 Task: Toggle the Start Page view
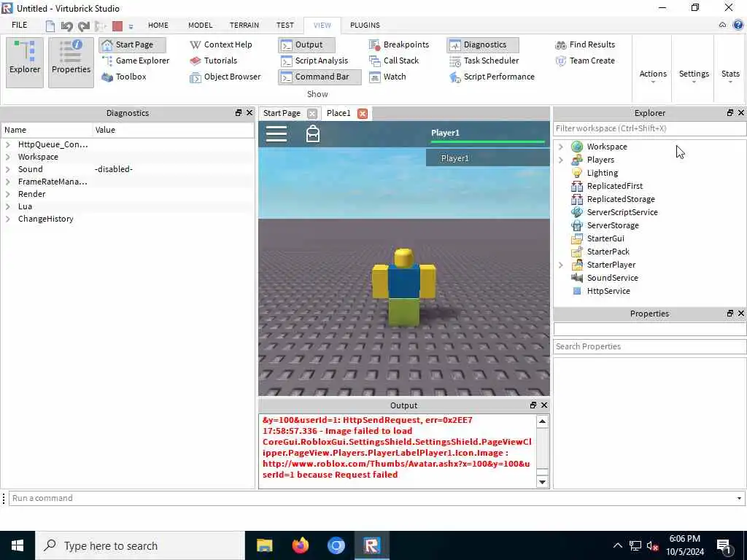click(133, 44)
